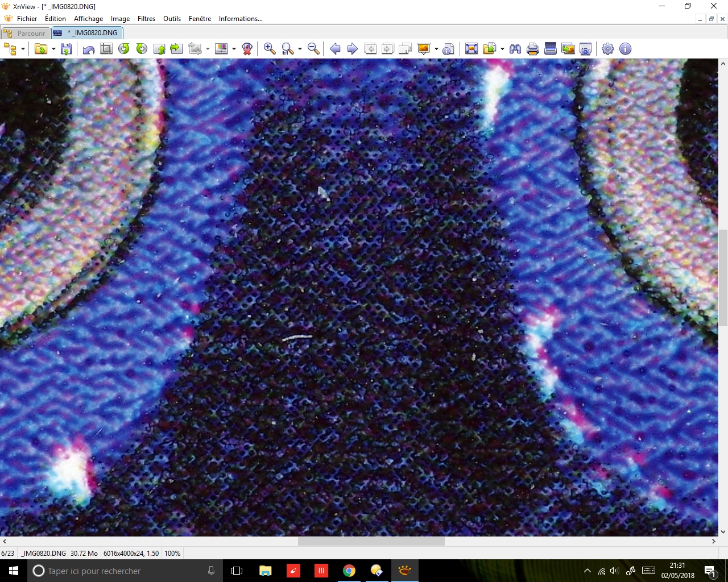Rotate the image left with the toolbar icon

pos(124,49)
